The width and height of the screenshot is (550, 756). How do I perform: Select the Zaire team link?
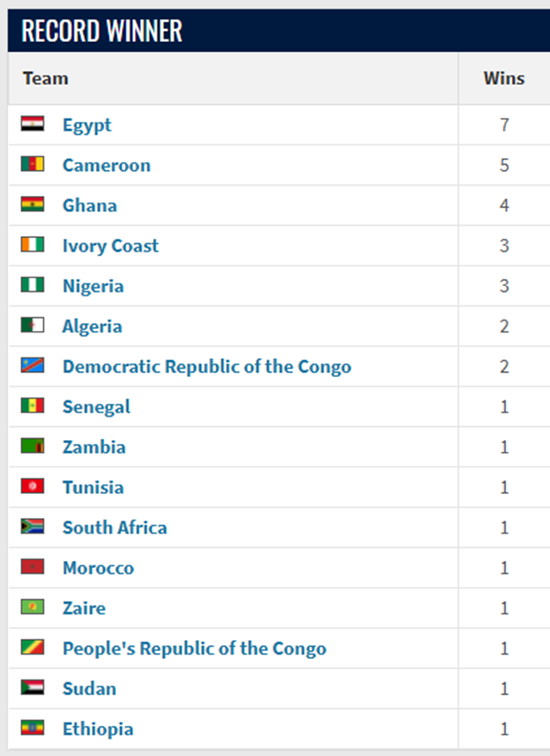click(x=84, y=608)
